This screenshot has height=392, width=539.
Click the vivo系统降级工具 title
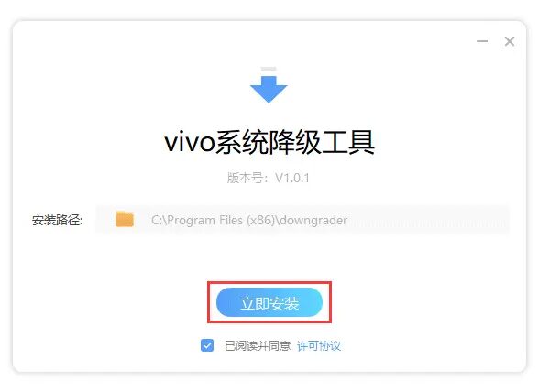point(269,142)
